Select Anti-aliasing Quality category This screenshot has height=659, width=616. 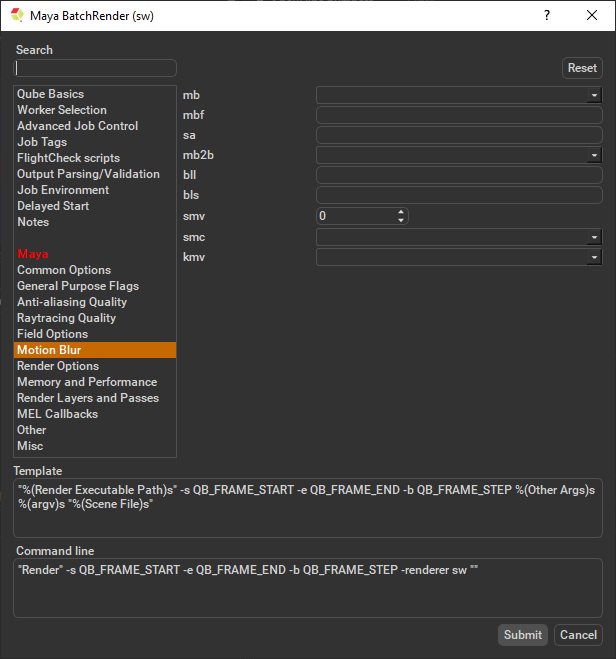coord(72,302)
